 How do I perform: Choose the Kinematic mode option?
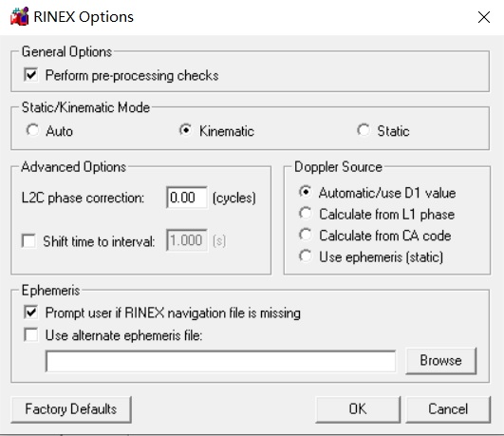(x=185, y=130)
